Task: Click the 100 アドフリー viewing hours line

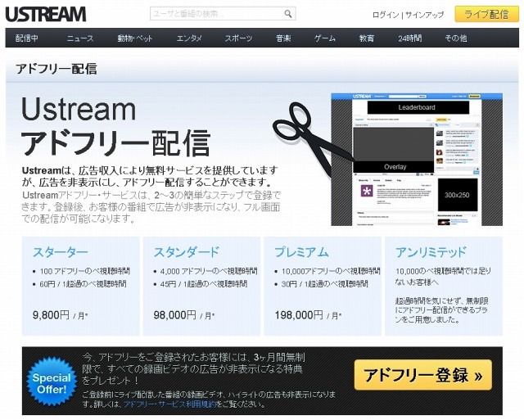Action: (85, 271)
